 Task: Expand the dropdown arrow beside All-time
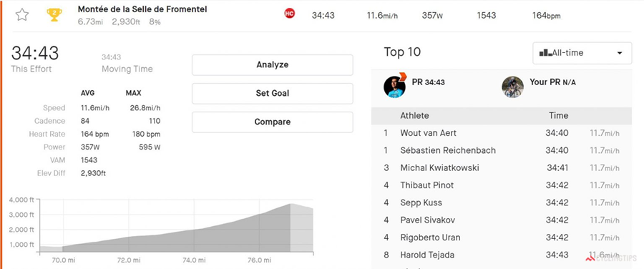[x=620, y=53]
